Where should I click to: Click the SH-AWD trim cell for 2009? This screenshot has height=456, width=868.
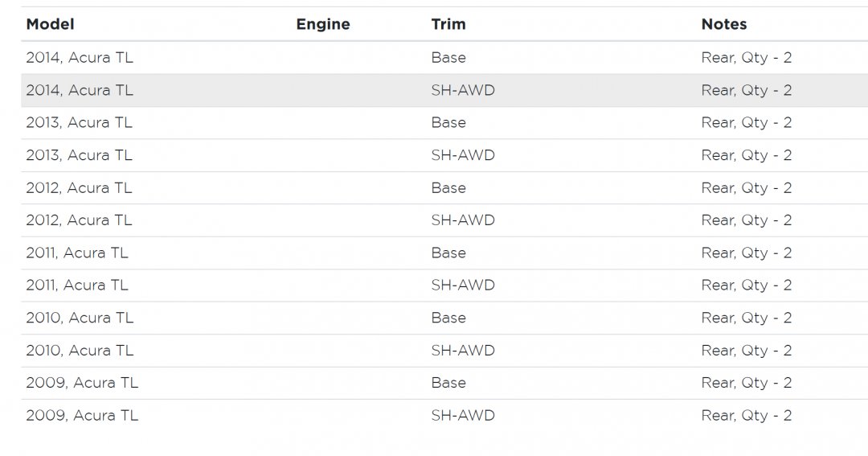point(463,416)
